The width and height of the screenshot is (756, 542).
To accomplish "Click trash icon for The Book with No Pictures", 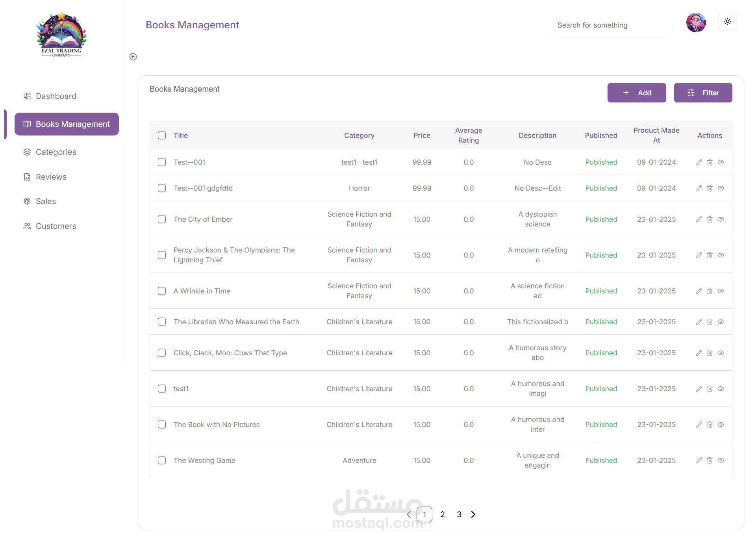I will tap(710, 425).
